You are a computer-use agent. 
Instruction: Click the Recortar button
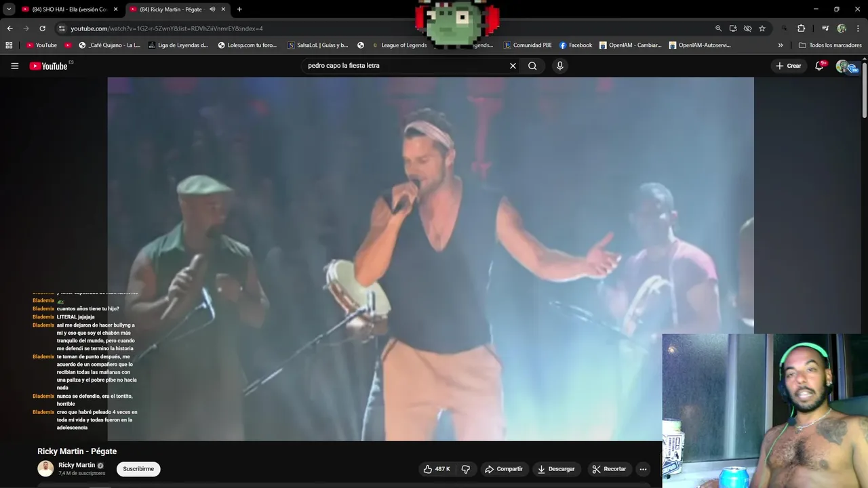[x=609, y=469]
